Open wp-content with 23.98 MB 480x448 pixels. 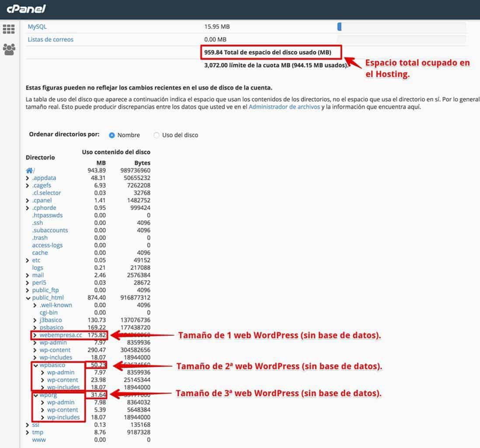click(63, 380)
